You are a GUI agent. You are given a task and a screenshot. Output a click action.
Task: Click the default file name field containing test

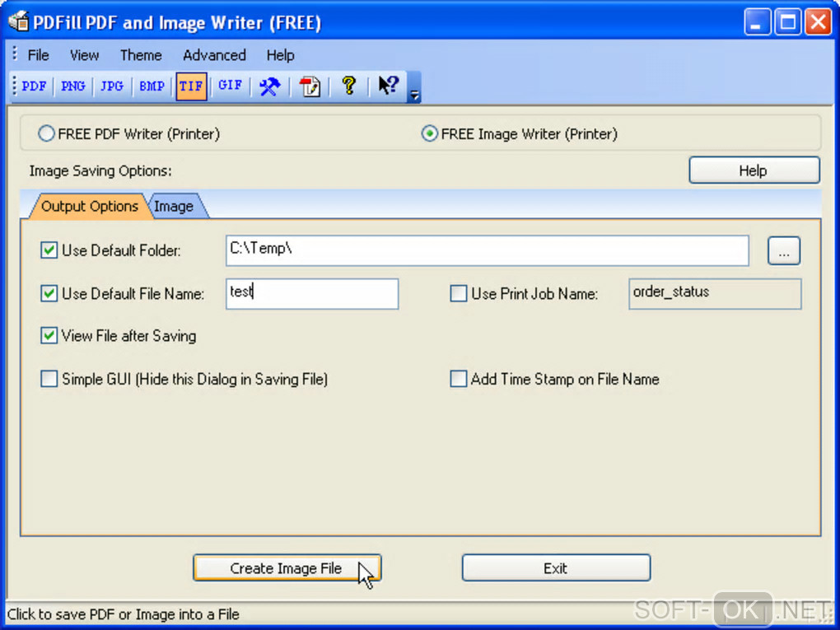click(x=312, y=293)
